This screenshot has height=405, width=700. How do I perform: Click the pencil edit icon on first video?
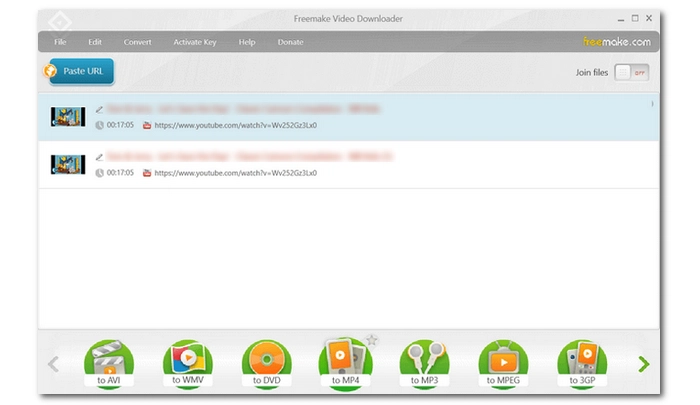99,109
